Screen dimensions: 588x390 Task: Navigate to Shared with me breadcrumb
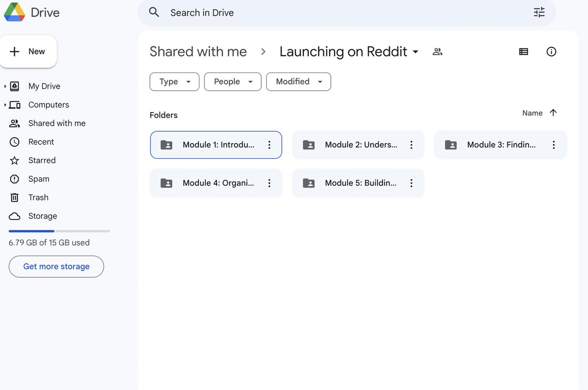coord(198,51)
